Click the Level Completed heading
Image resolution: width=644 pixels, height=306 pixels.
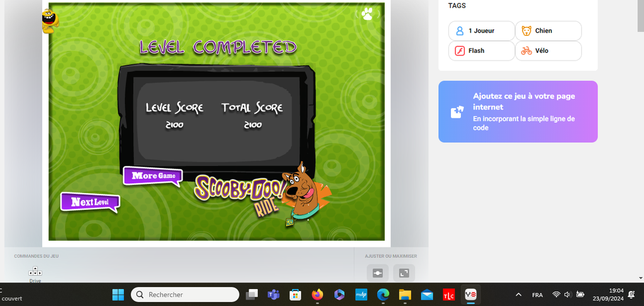(x=218, y=47)
